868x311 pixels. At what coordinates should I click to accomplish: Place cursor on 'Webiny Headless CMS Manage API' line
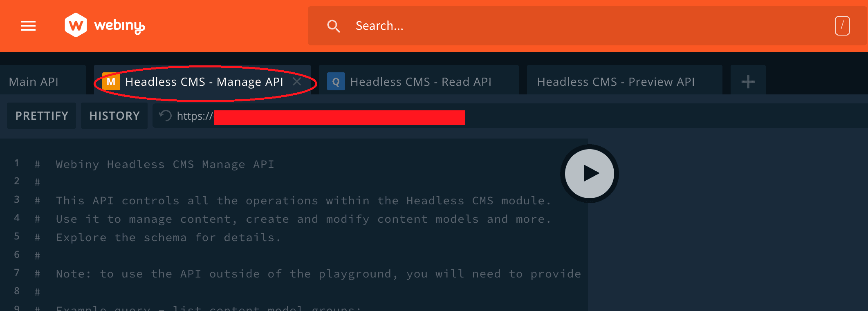point(165,164)
